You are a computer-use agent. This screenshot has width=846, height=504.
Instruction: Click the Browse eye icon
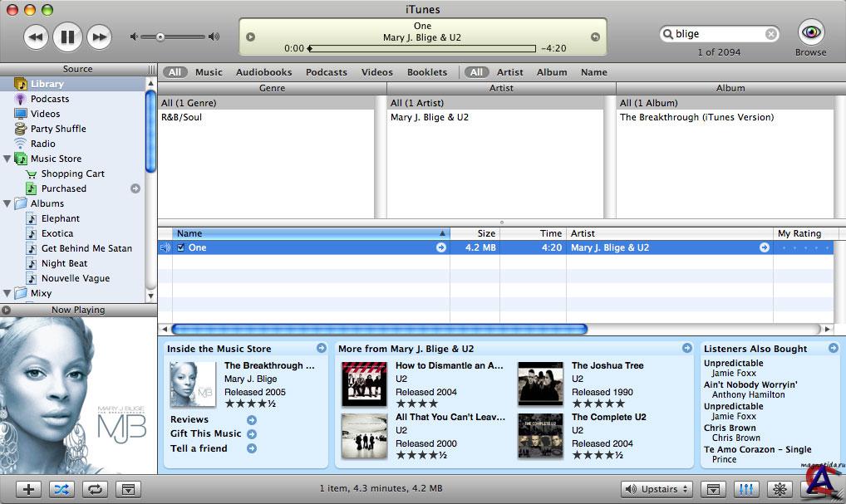pyautogui.click(x=810, y=33)
